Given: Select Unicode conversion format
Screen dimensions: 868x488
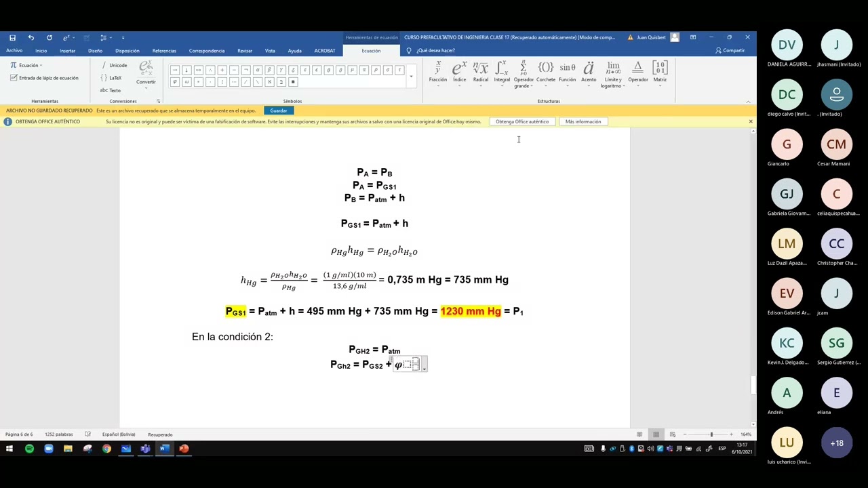Looking at the screenshot, I should [114, 65].
